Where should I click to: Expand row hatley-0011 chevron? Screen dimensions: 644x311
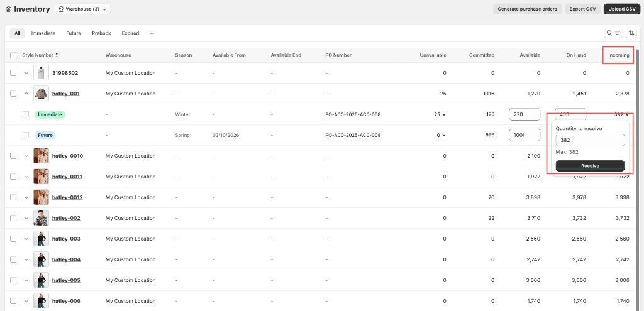(x=26, y=177)
